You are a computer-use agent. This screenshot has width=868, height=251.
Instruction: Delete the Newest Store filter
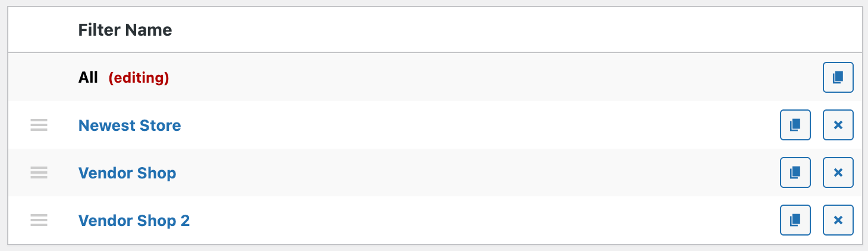(x=838, y=125)
